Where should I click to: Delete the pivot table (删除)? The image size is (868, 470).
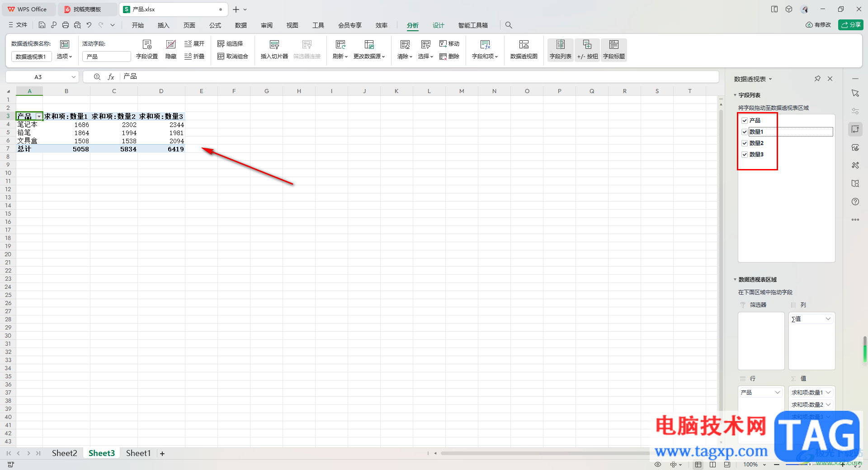[x=449, y=56]
